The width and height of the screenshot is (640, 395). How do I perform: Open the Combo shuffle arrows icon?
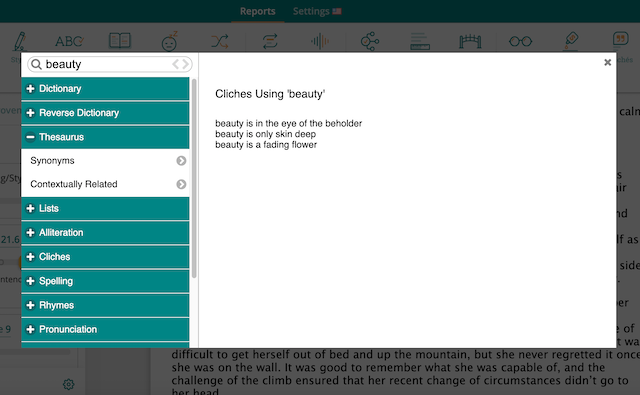pyautogui.click(x=220, y=41)
